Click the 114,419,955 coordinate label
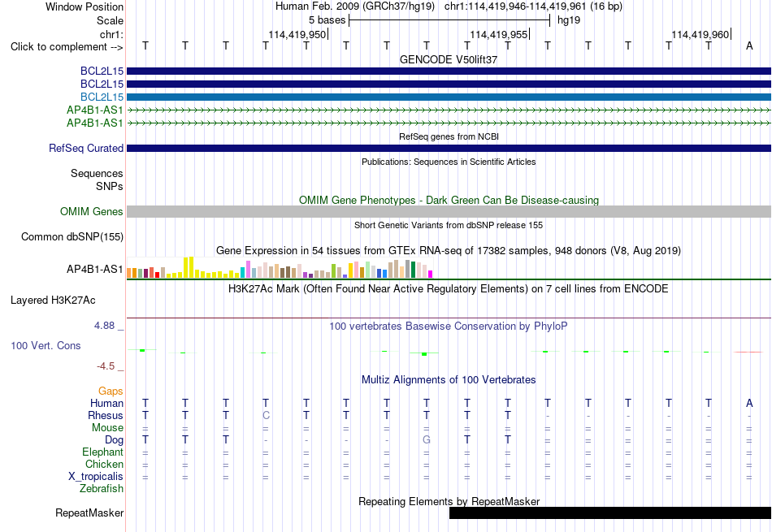 pyautogui.click(x=499, y=34)
